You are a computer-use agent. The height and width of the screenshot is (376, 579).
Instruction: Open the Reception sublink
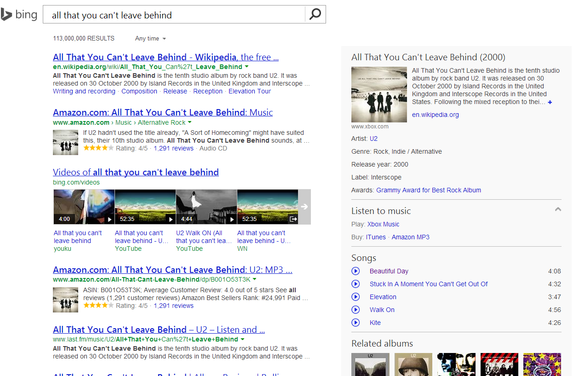coord(208,91)
